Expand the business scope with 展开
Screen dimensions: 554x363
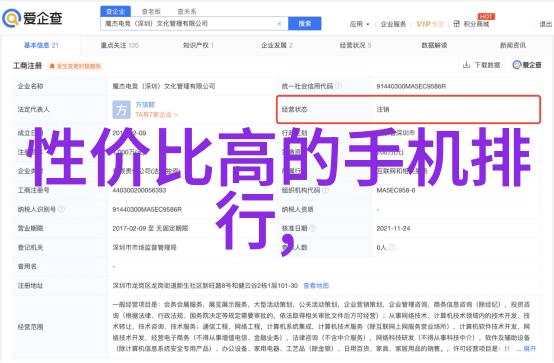530,349
